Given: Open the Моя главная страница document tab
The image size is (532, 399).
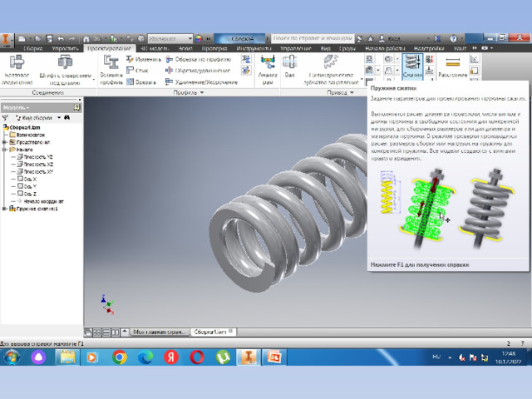Looking at the screenshot, I should 158,331.
